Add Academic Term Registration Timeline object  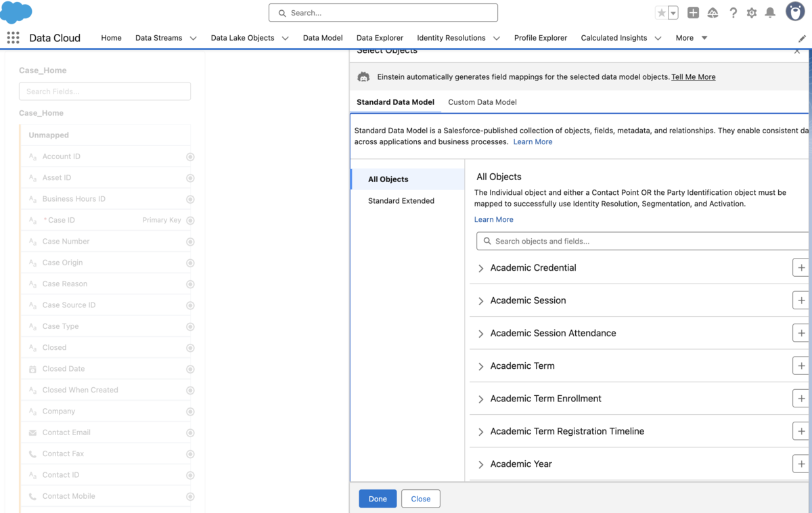pyautogui.click(x=801, y=431)
